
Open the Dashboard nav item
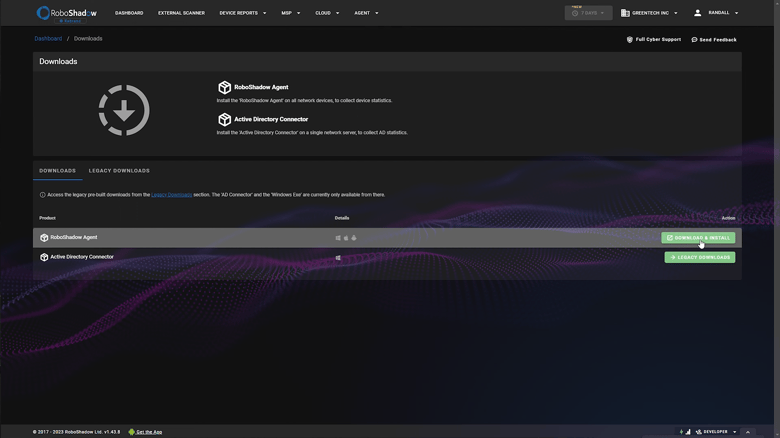tap(129, 13)
